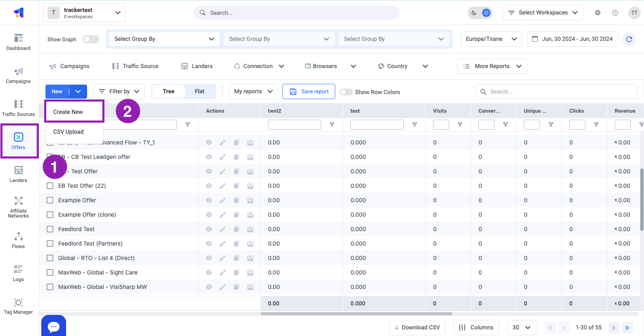This screenshot has width=644, height=336.
Task: Open the live chat bubble
Action: [x=54, y=327]
